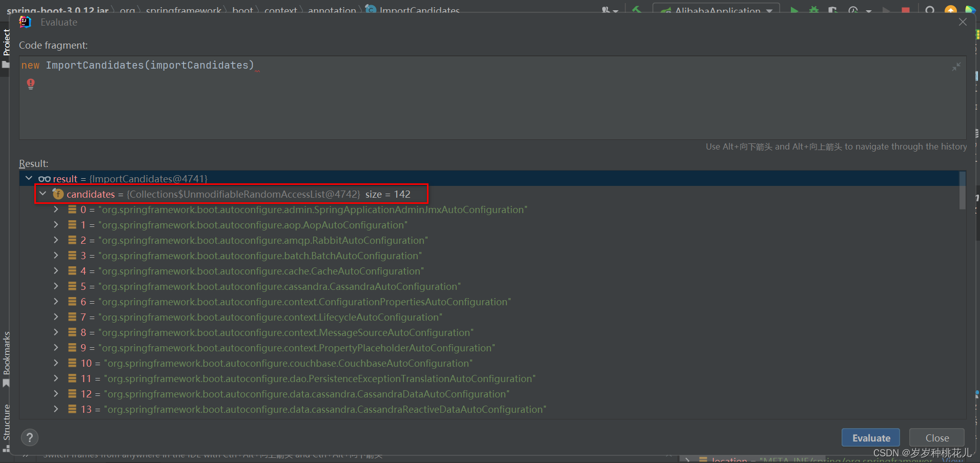This screenshot has width=980, height=463.
Task: Expand row 1 AopAutoConfiguration
Action: pyautogui.click(x=56, y=225)
